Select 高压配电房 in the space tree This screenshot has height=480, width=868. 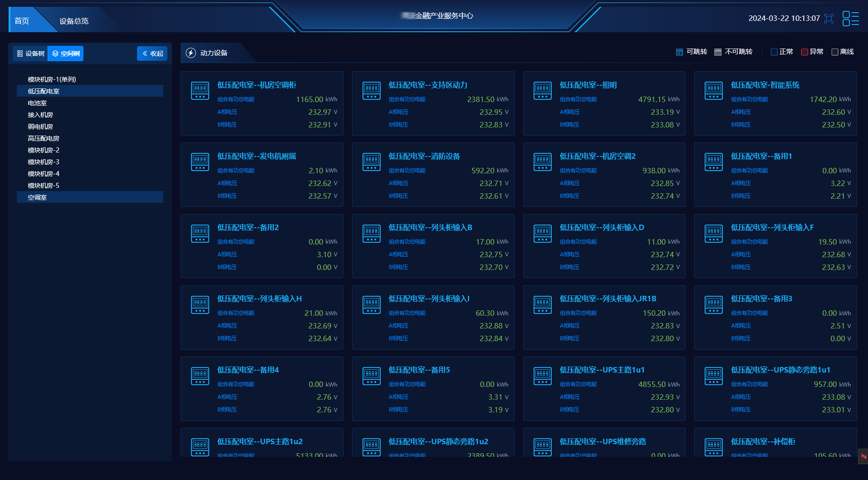coord(44,138)
